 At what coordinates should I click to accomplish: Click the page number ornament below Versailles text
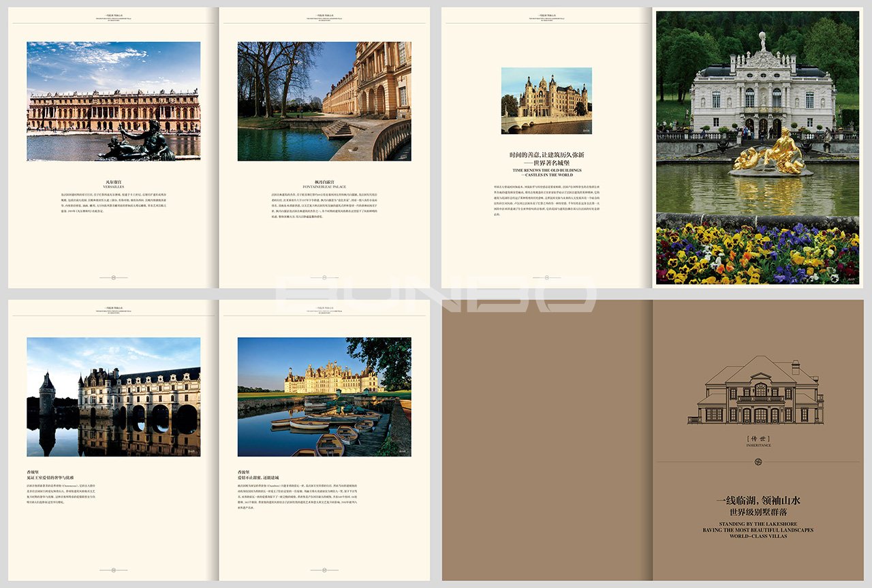coord(114,277)
